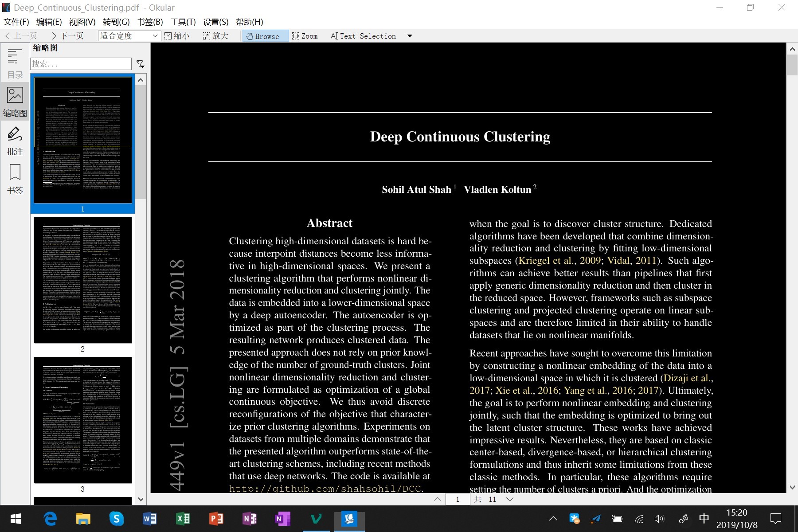Open Skype from the taskbar
Screen dimensions: 798x532
pos(117,519)
